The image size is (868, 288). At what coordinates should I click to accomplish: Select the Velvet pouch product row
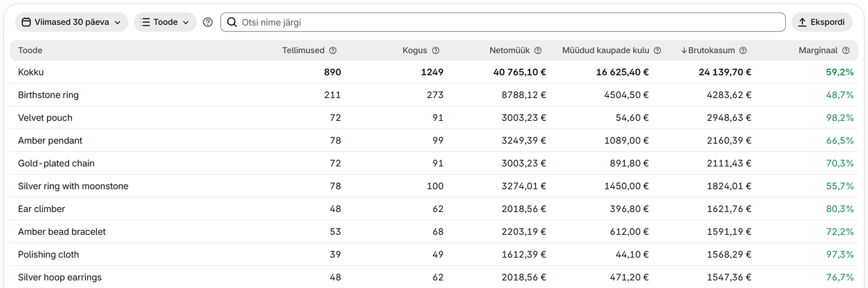[x=434, y=117]
